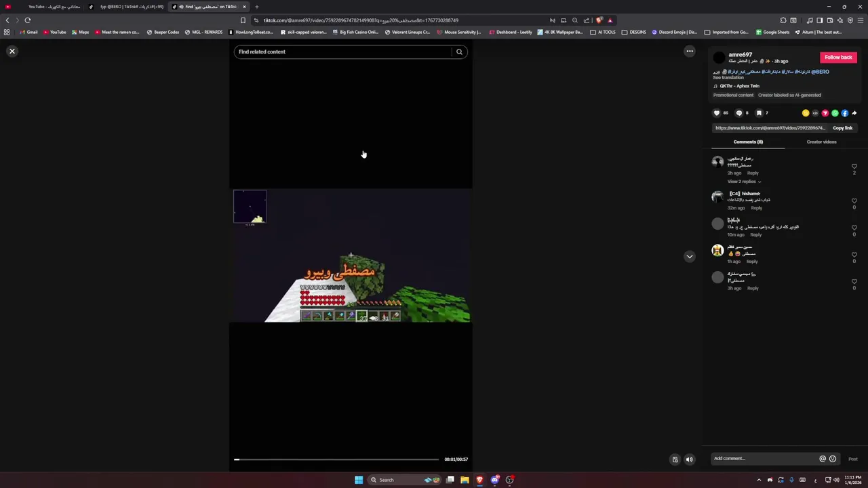This screenshot has width=868, height=488.
Task: Open the emoji picker in comment box
Action: click(833, 459)
